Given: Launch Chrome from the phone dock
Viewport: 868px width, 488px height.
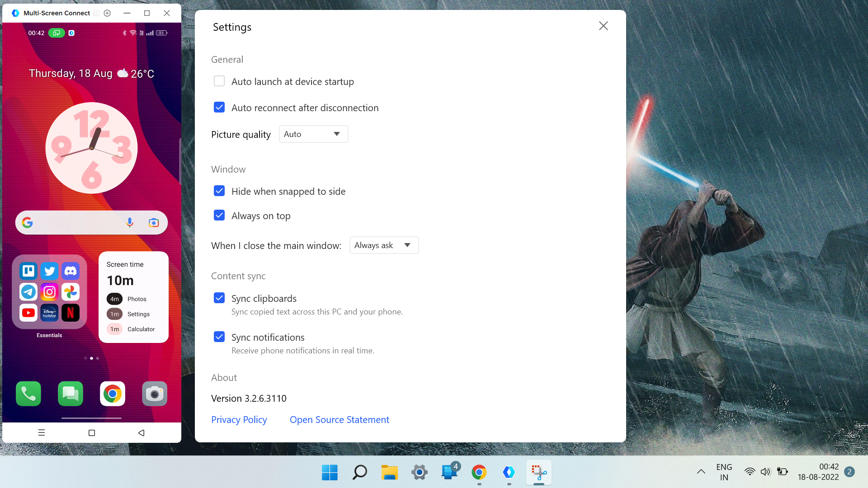Looking at the screenshot, I should pyautogui.click(x=113, y=394).
